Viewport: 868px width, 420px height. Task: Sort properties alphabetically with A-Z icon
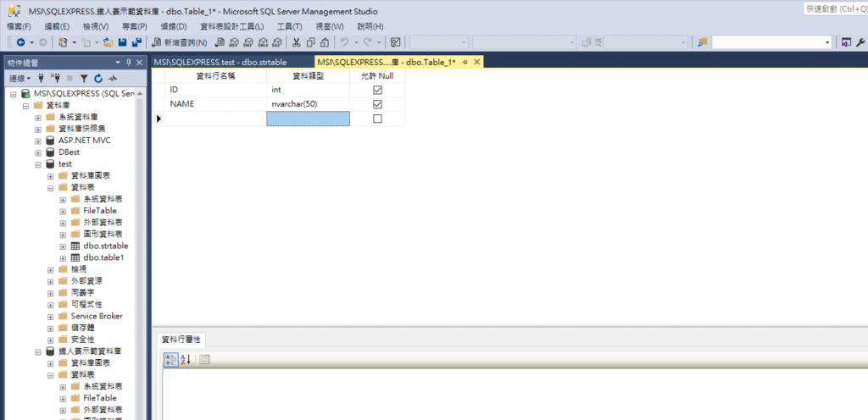coord(186,360)
